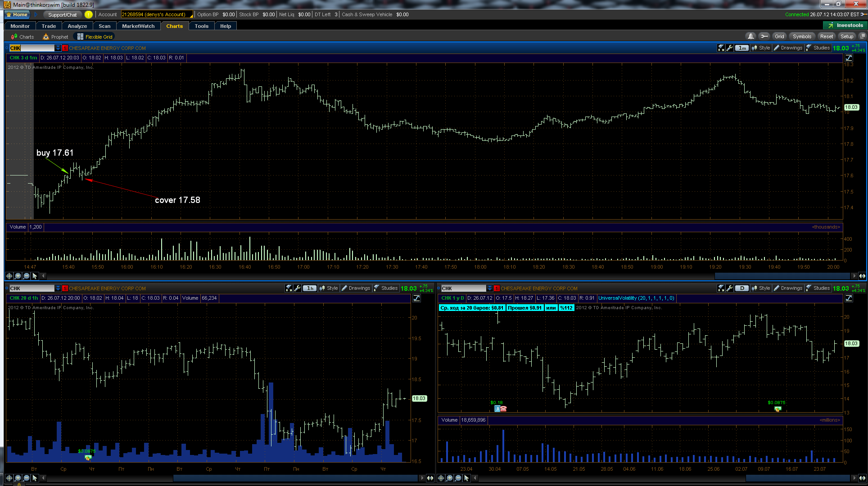The image size is (868, 486).
Task: Click the expand-width icon on the top chart's time scrollbar
Action: [862, 276]
